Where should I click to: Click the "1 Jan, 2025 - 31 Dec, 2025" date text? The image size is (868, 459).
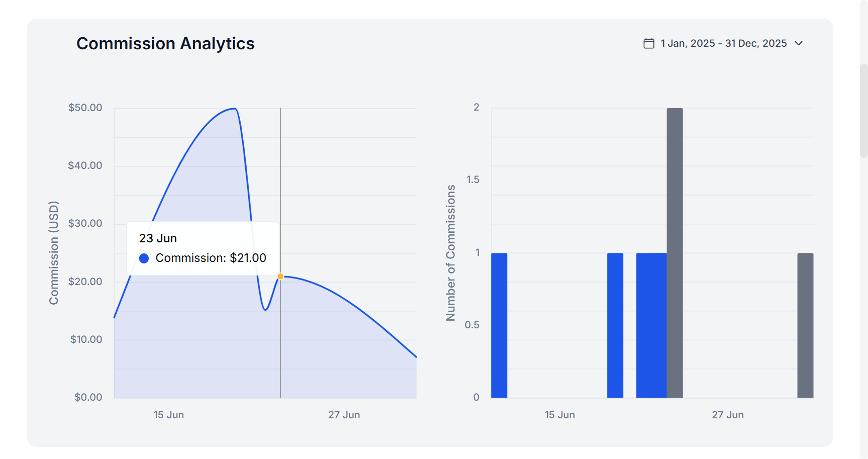(723, 44)
